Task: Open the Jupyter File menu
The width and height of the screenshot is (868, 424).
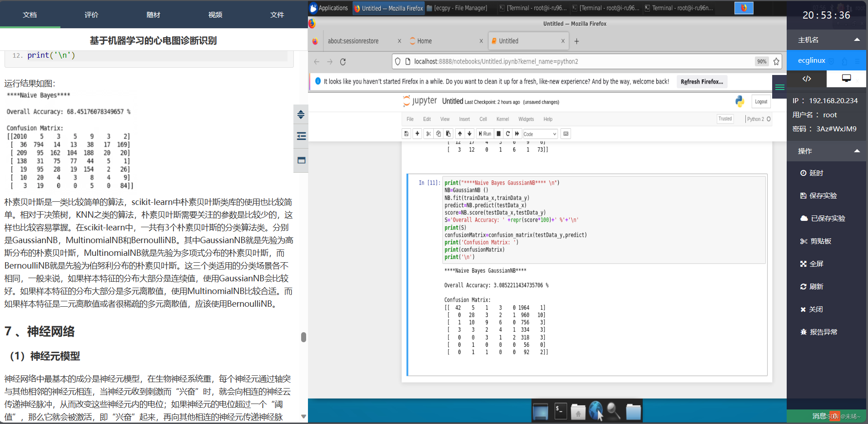Action: [410, 119]
